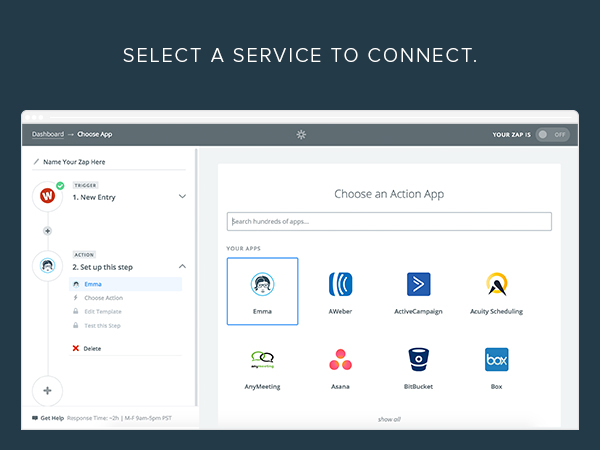This screenshot has width=600, height=450.
Task: Click the Wufoo trigger step icon
Action: pyautogui.click(x=47, y=196)
